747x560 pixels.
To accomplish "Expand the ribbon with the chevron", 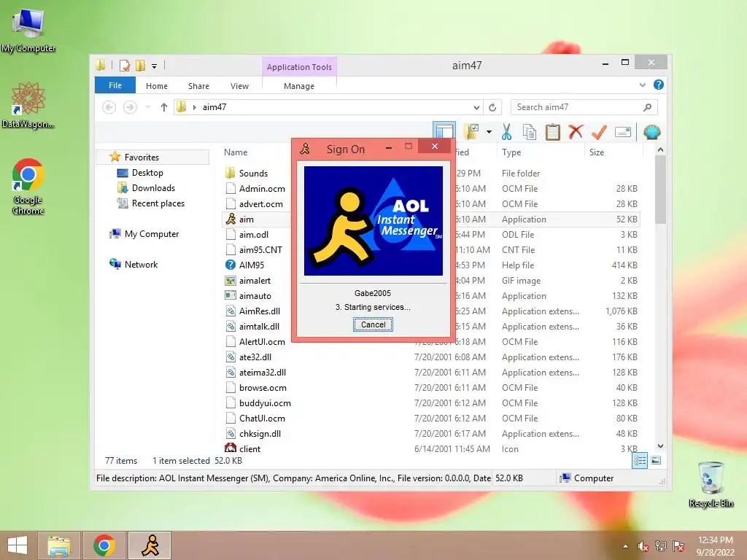I will (x=642, y=85).
